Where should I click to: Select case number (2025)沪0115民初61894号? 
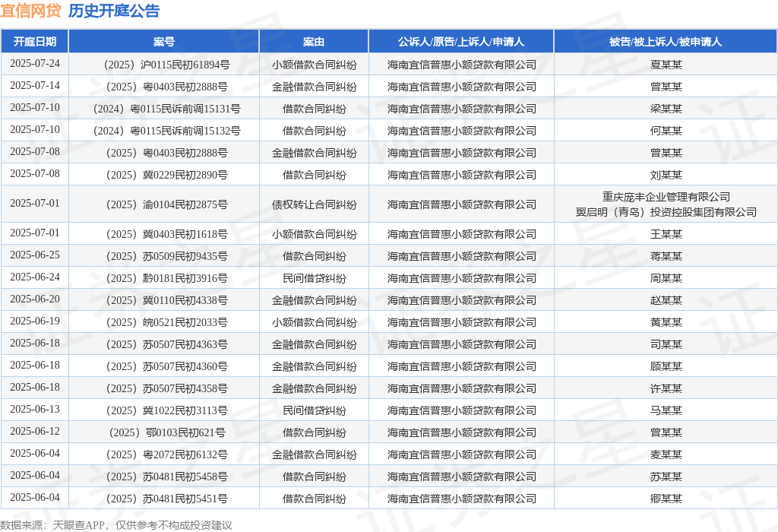coord(166,65)
